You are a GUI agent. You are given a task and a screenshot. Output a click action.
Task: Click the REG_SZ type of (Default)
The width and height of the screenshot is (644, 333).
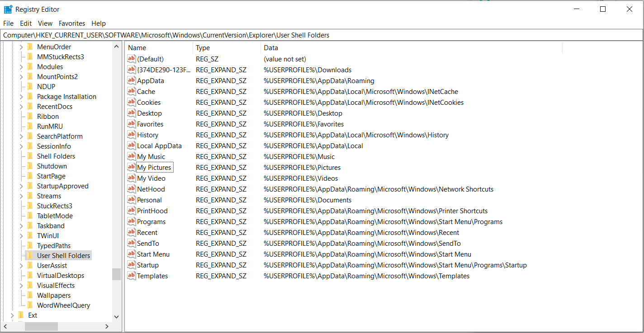click(x=207, y=59)
